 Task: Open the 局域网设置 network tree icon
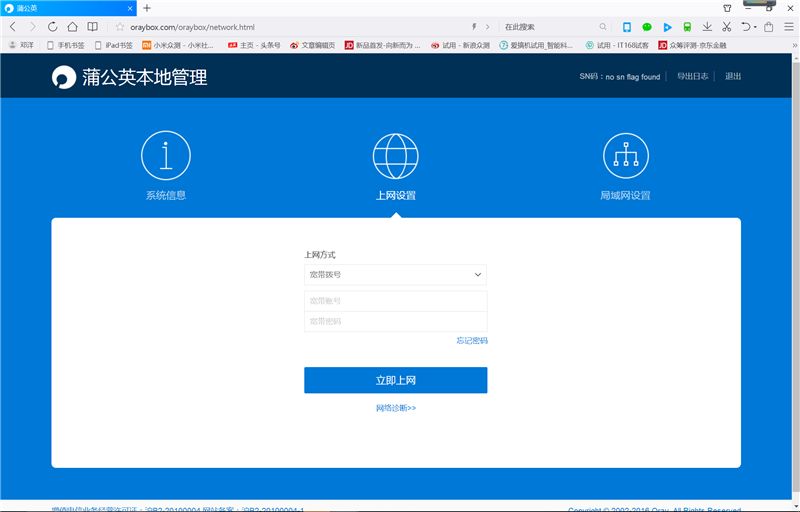tap(626, 156)
